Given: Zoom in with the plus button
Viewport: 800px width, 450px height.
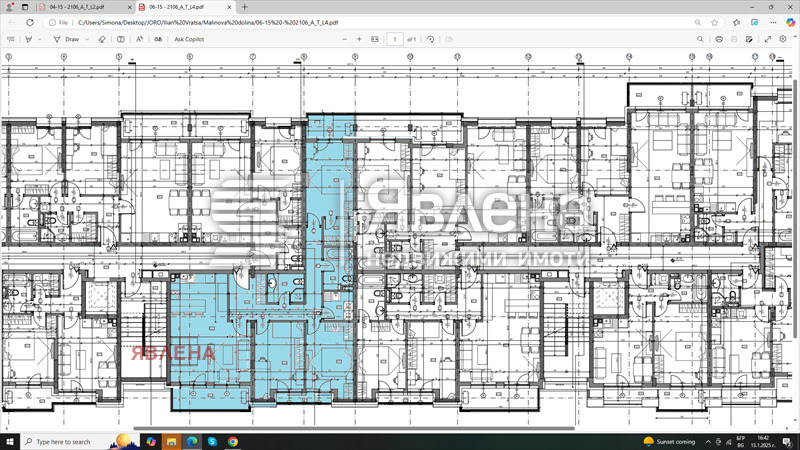Looking at the screenshot, I should [360, 39].
